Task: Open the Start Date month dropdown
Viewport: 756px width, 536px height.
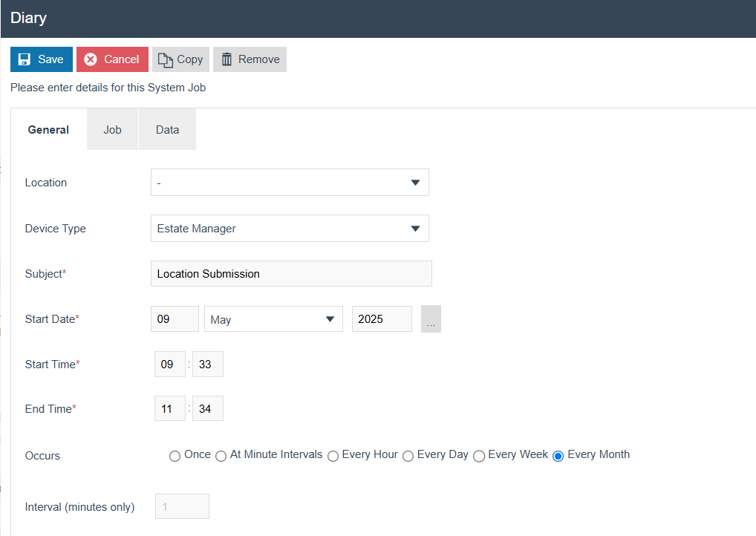Action: click(273, 319)
